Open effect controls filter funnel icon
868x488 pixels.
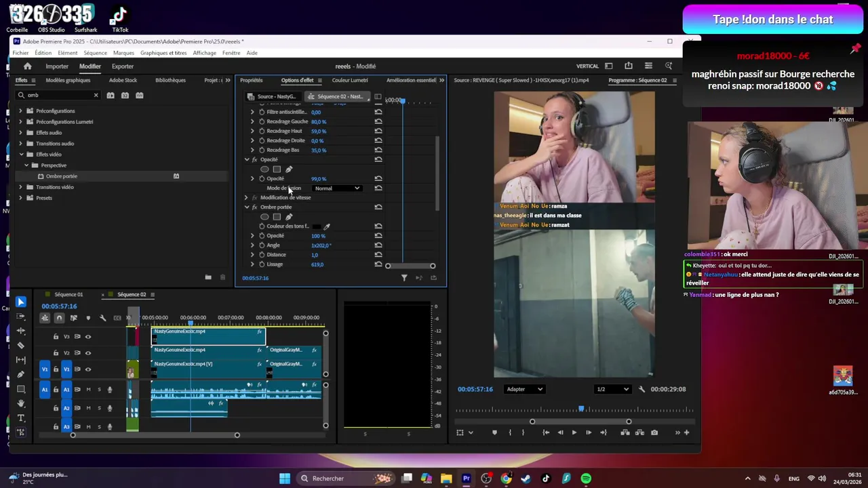pyautogui.click(x=404, y=278)
